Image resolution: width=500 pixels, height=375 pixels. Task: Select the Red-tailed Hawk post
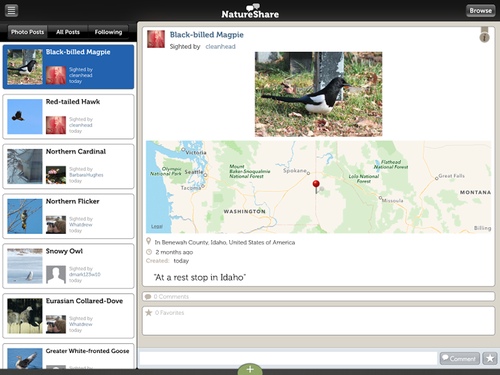[68, 117]
